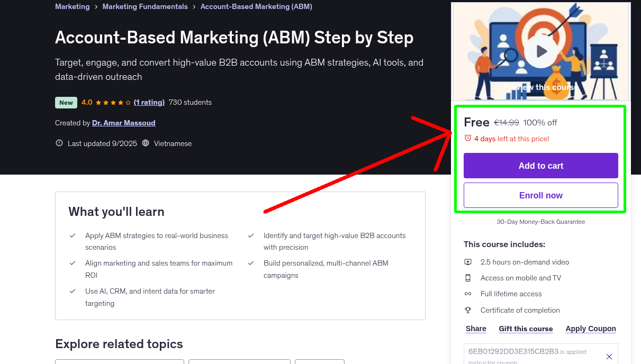Add the course to your cart
Screen dimensions: 641x364
pos(540,165)
